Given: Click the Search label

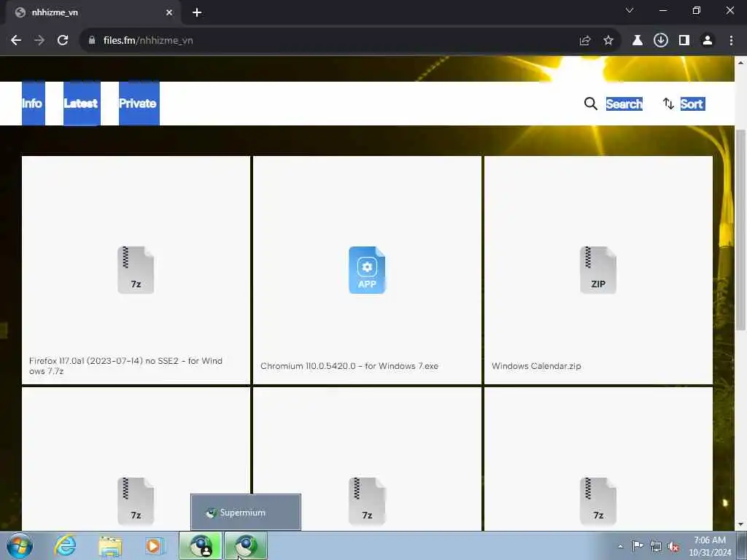Looking at the screenshot, I should coord(624,104).
